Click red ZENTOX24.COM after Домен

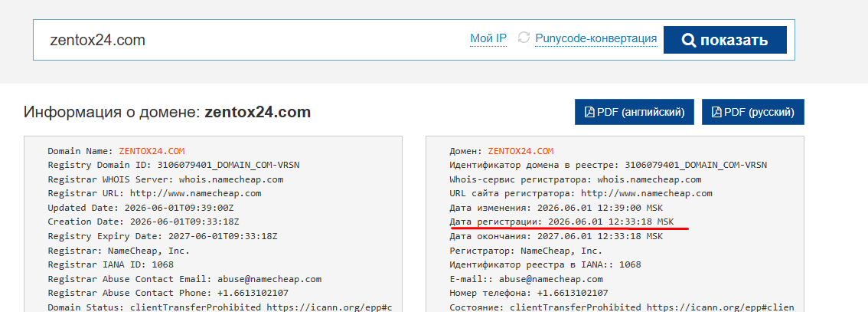click(520, 151)
